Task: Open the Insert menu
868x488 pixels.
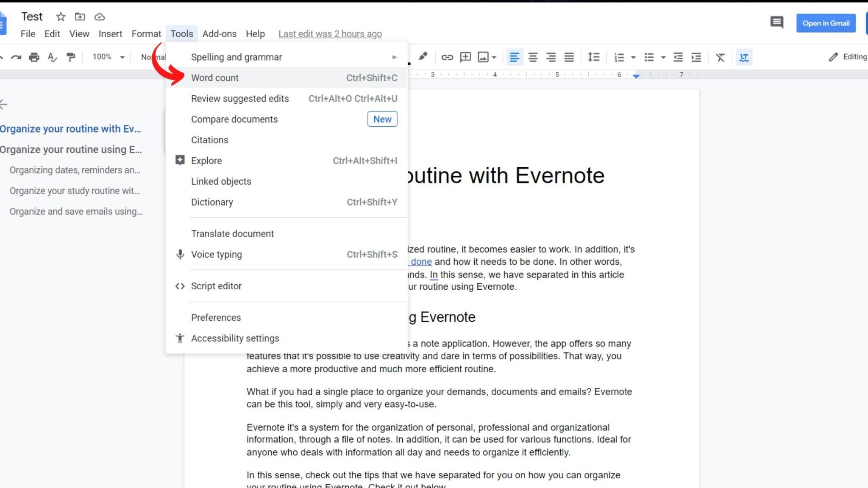Action: coord(110,34)
